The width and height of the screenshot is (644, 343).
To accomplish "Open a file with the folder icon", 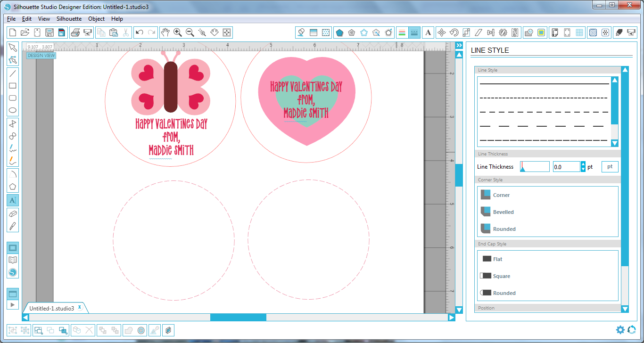I will [x=25, y=33].
